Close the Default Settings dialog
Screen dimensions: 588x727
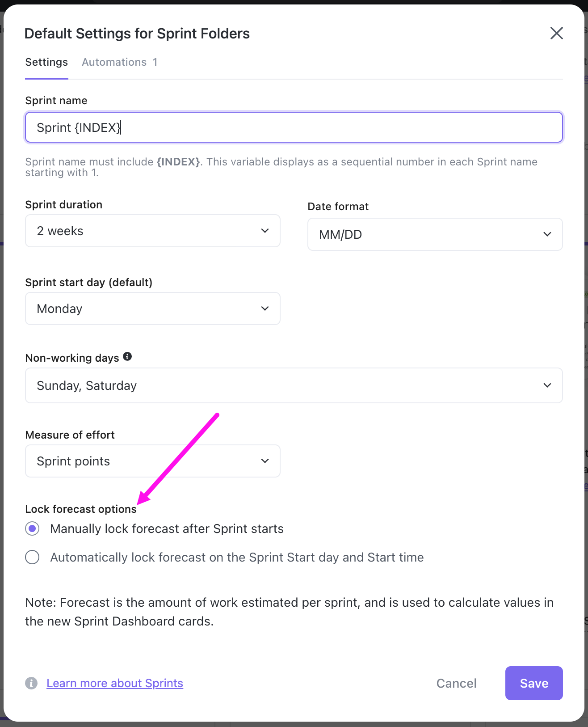(556, 33)
